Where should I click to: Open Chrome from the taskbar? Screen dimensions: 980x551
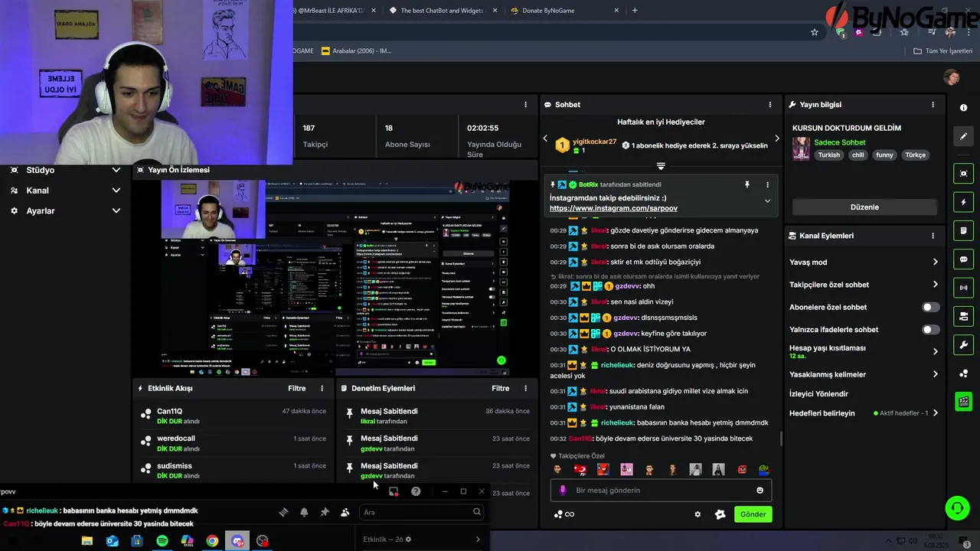tap(212, 541)
